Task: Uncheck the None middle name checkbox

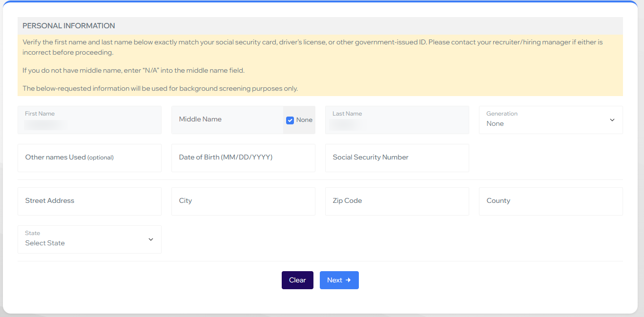Action: click(290, 120)
